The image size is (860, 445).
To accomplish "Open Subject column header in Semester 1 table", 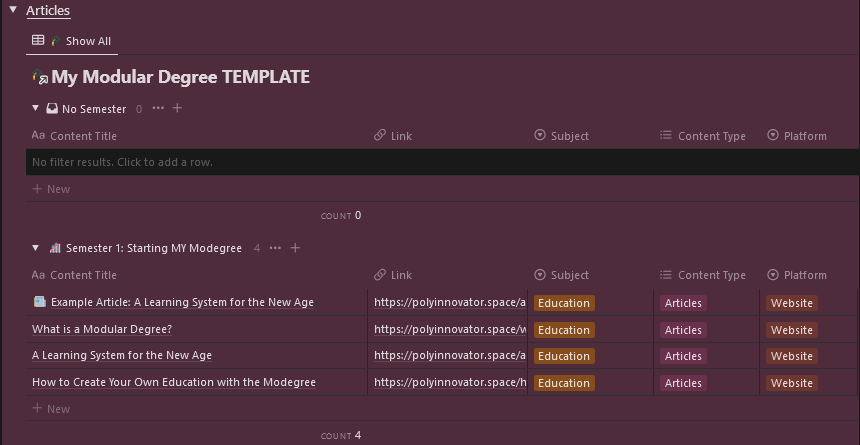I will 562,275.
